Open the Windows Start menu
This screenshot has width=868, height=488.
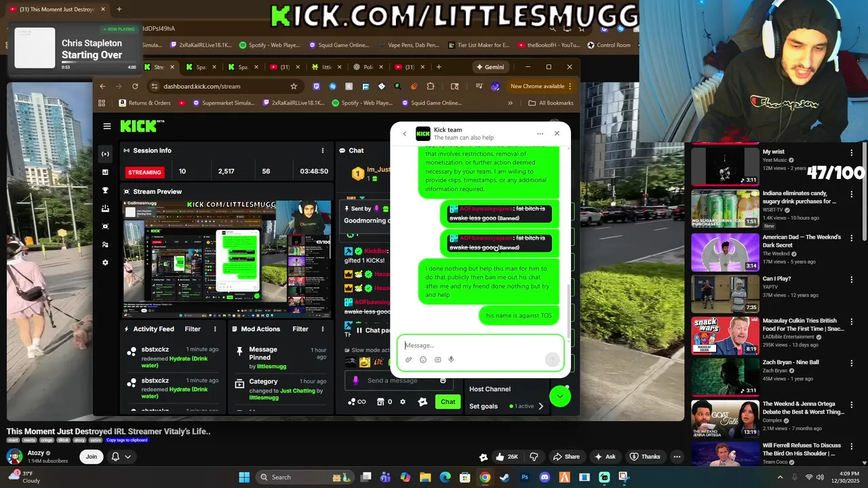(x=244, y=477)
